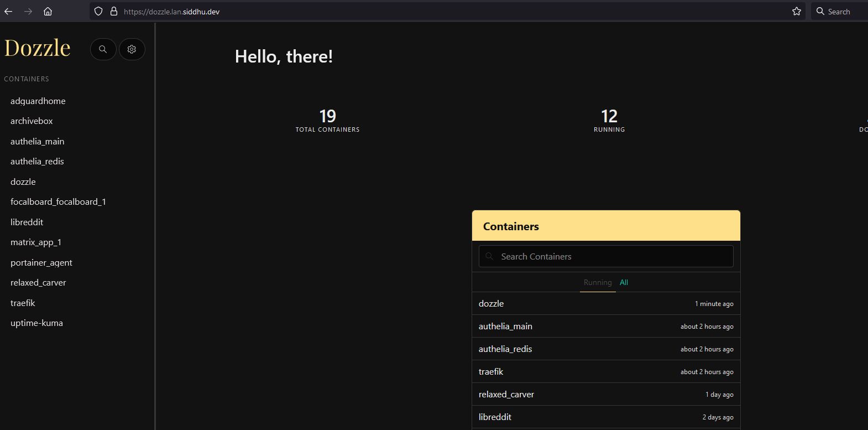Screen dimensions: 868x430
Task: Click the browser search magnifier icon
Action: 820,11
